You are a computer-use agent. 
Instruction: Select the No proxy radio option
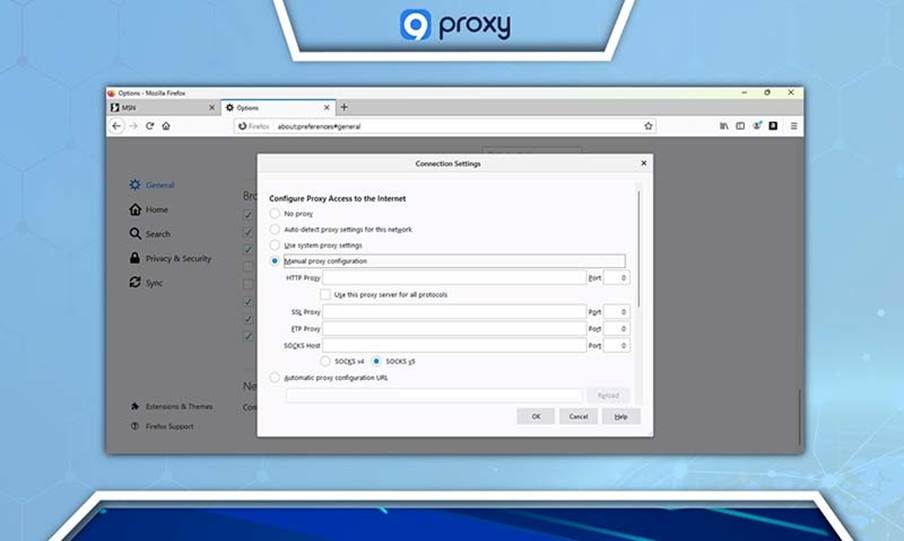(x=275, y=213)
